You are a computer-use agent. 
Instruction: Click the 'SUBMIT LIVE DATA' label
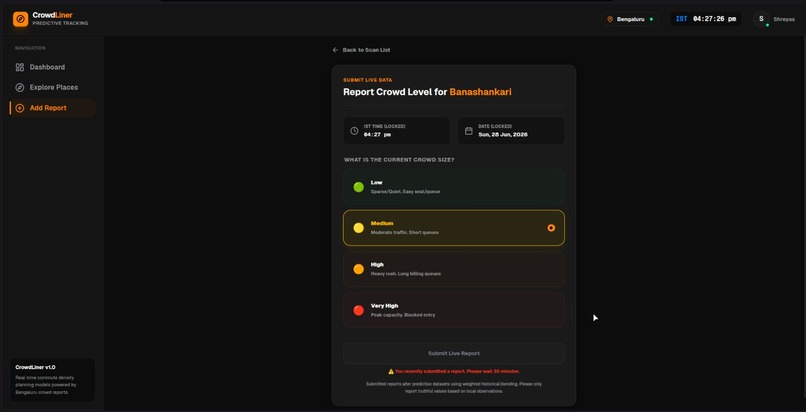click(368, 80)
